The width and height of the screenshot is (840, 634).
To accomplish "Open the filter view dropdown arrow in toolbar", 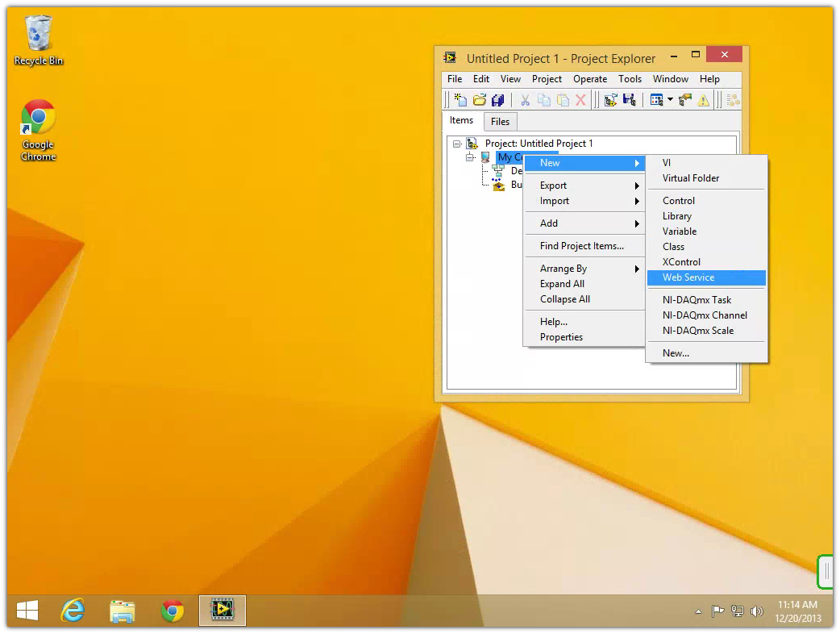I will (x=670, y=100).
